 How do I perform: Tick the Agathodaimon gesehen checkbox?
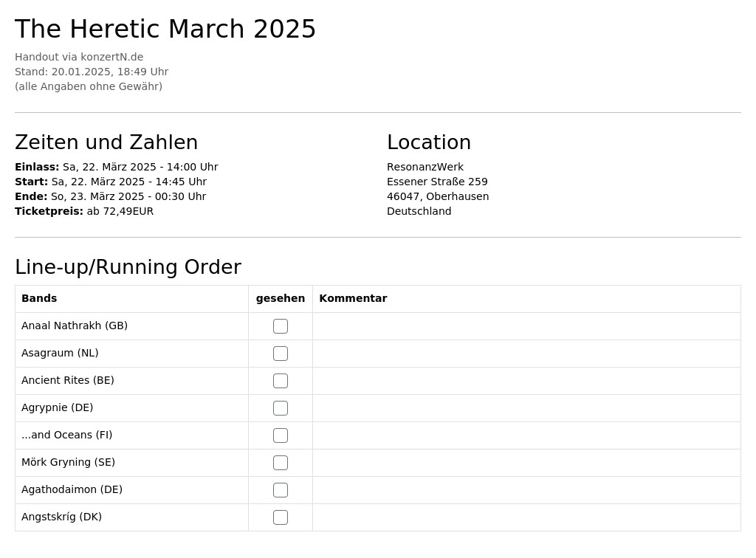(280, 490)
